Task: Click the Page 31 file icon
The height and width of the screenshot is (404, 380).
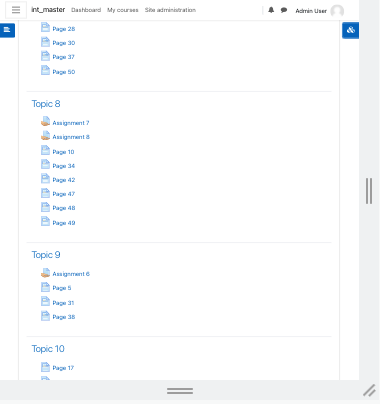Action: coord(45,301)
